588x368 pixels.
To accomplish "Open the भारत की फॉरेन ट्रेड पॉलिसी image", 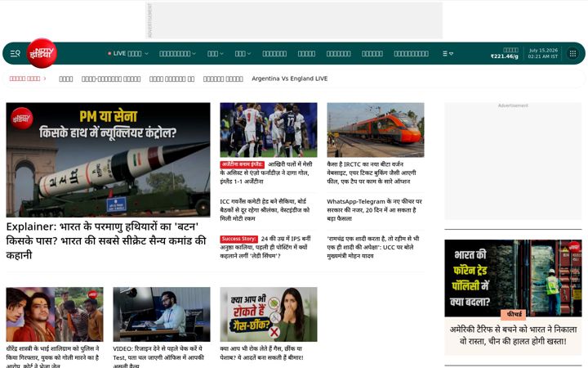I will coord(513,278).
